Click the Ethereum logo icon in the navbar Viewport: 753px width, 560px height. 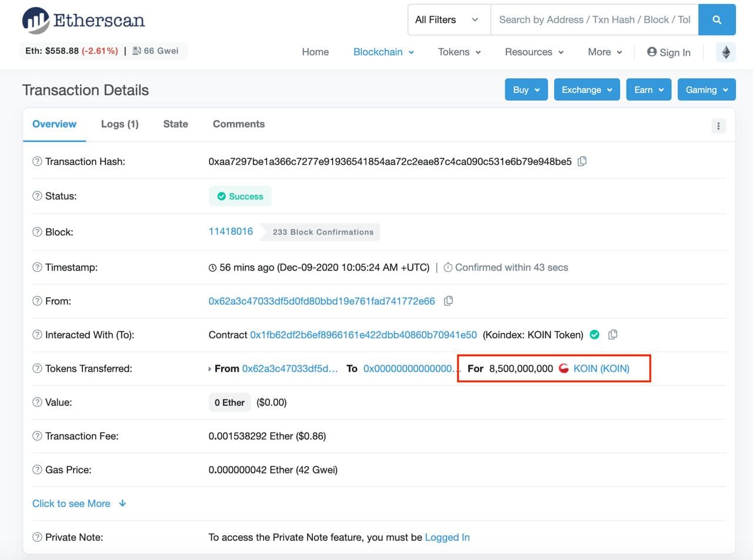[x=725, y=52]
